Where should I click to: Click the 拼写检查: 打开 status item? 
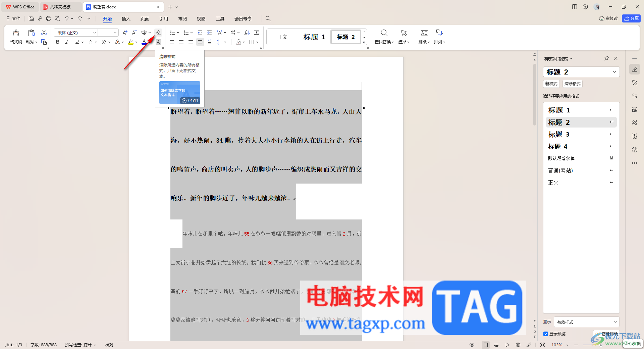[80, 345]
